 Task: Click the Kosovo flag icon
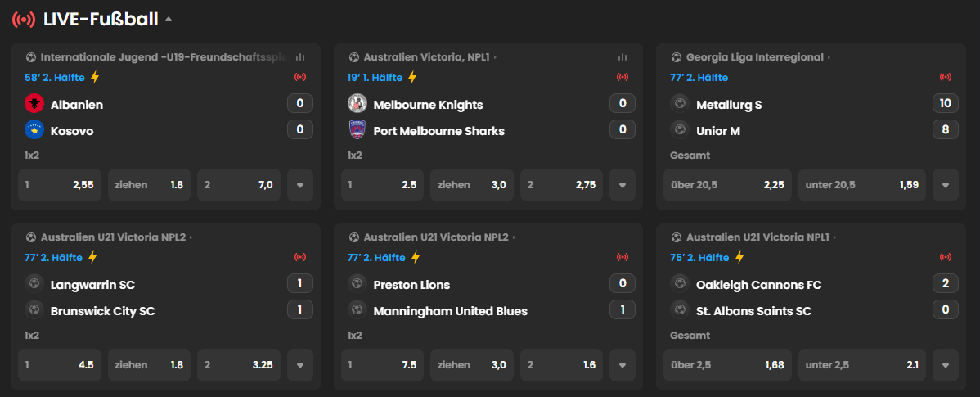click(34, 130)
